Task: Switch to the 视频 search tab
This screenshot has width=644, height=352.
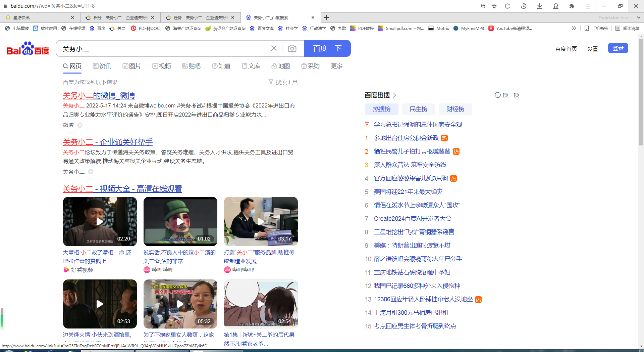Action: (x=162, y=66)
